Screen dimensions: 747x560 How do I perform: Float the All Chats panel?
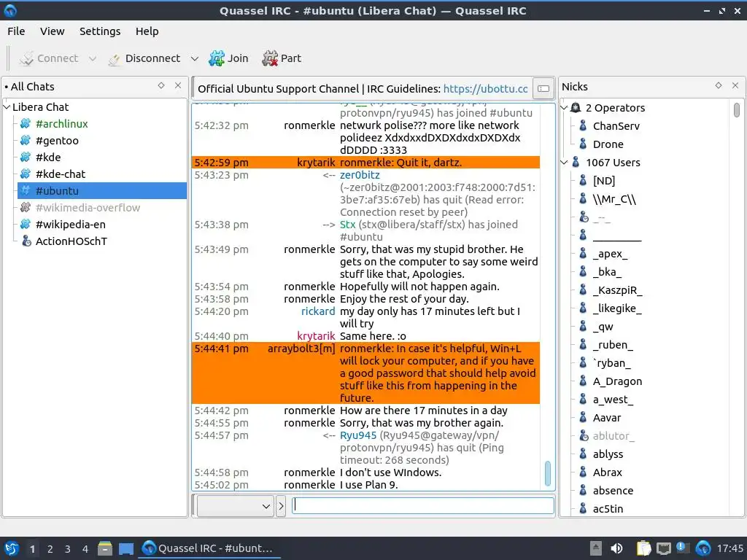161,86
